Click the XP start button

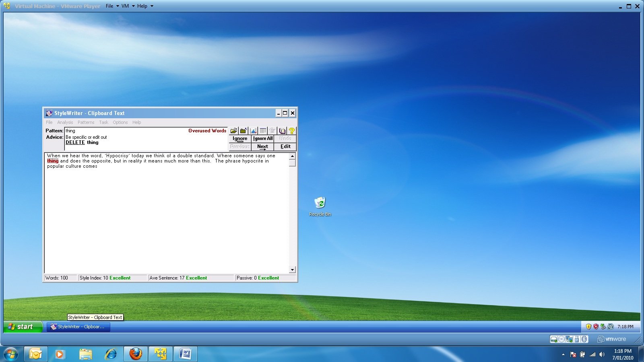coord(23,327)
